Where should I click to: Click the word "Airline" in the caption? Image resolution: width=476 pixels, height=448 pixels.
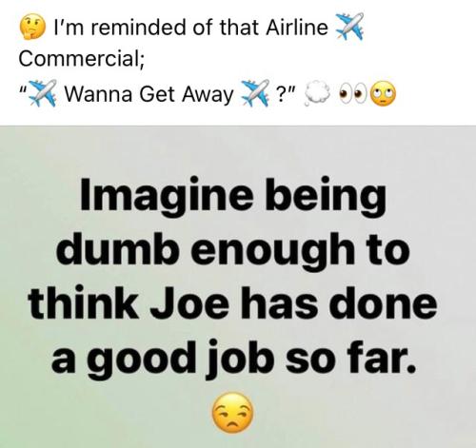tap(297, 28)
